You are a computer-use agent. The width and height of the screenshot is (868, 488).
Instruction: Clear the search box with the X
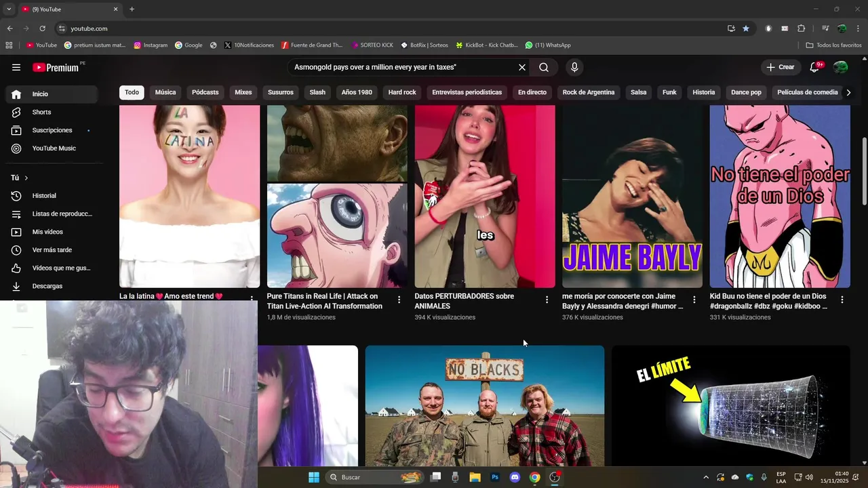(x=522, y=67)
